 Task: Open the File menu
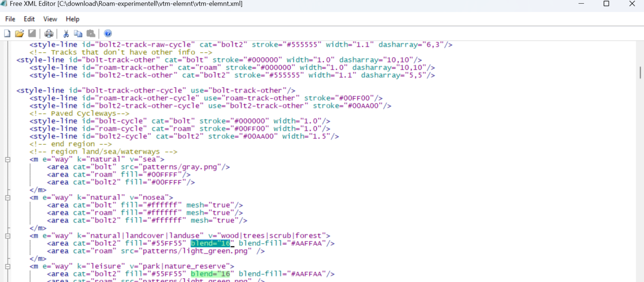click(10, 19)
